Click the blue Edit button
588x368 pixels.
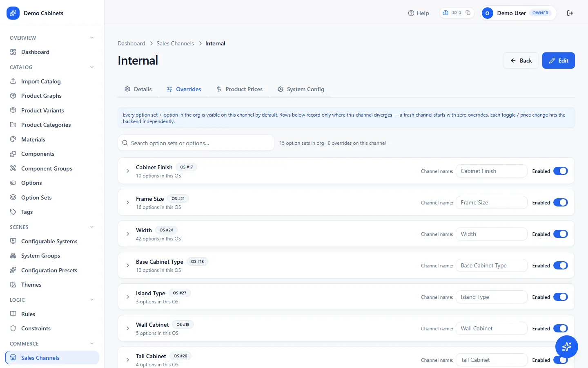[559, 61]
